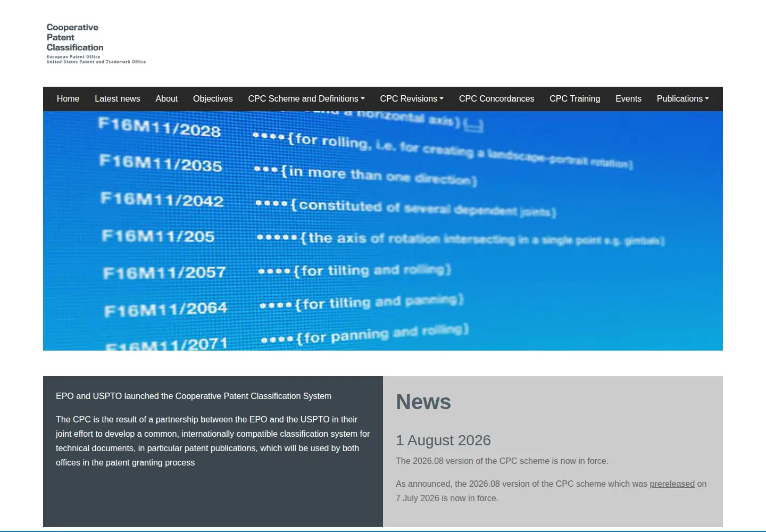The height and width of the screenshot is (532, 766).
Task: Expand the CPC Revisions dropdown
Action: pos(412,99)
